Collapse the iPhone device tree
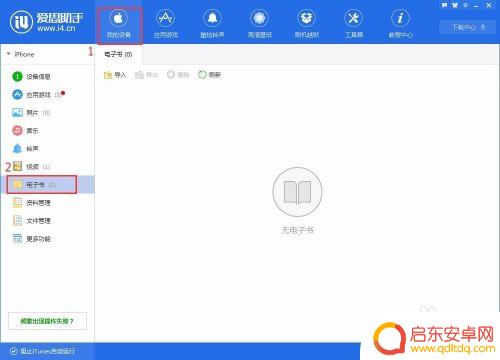This screenshot has width=500, height=360. tap(8, 54)
